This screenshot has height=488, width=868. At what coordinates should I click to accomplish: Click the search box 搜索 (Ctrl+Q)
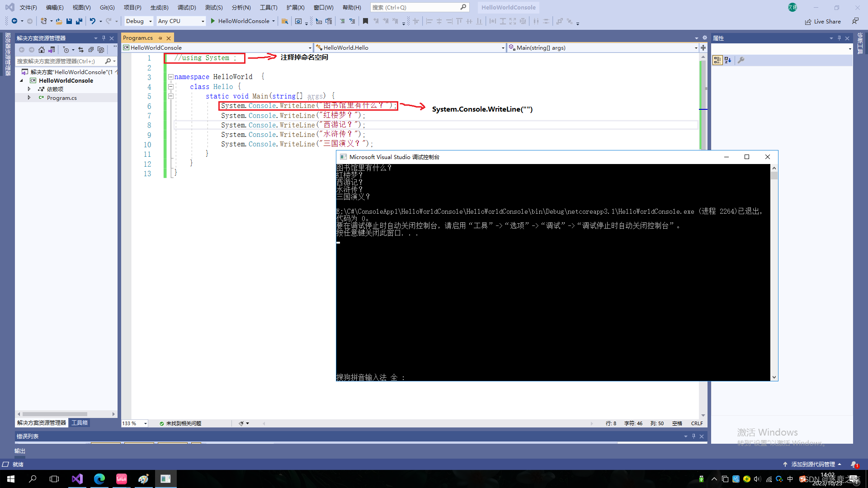[419, 7]
